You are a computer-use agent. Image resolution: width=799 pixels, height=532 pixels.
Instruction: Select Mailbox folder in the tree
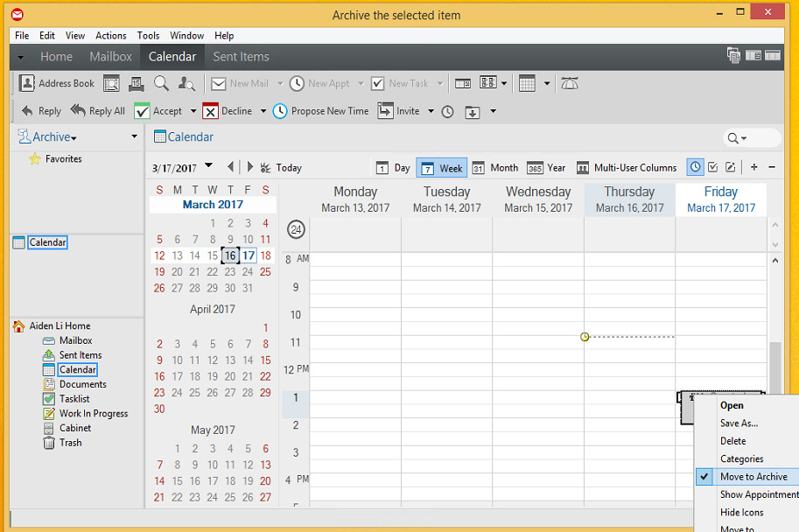(x=75, y=340)
